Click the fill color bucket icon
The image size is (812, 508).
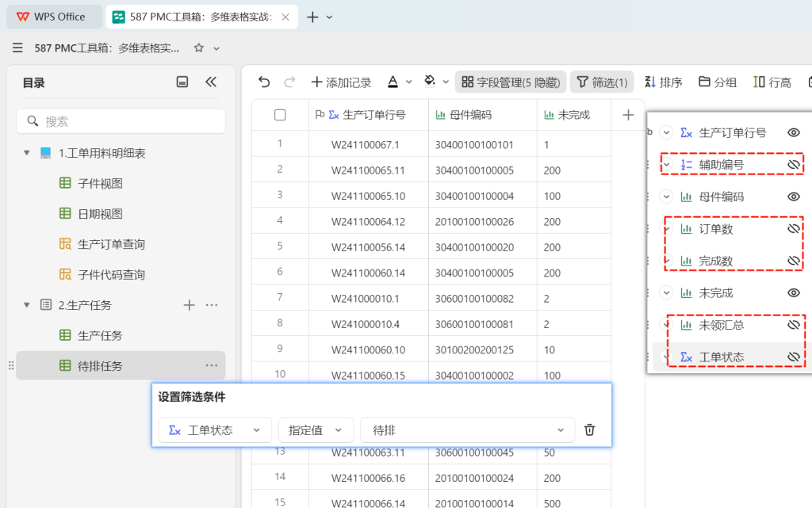[429, 81]
